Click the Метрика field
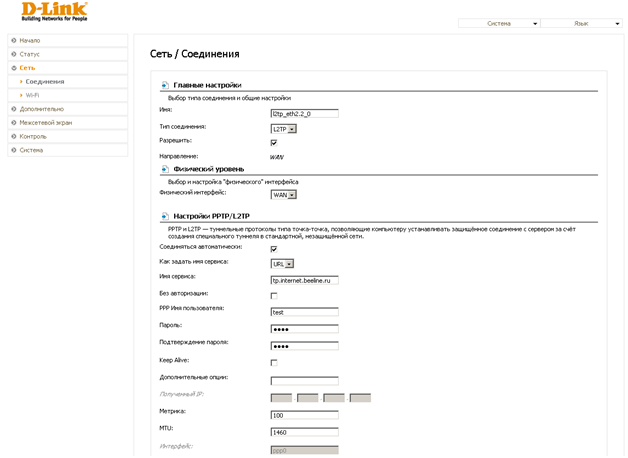The image size is (628, 458). (304, 415)
